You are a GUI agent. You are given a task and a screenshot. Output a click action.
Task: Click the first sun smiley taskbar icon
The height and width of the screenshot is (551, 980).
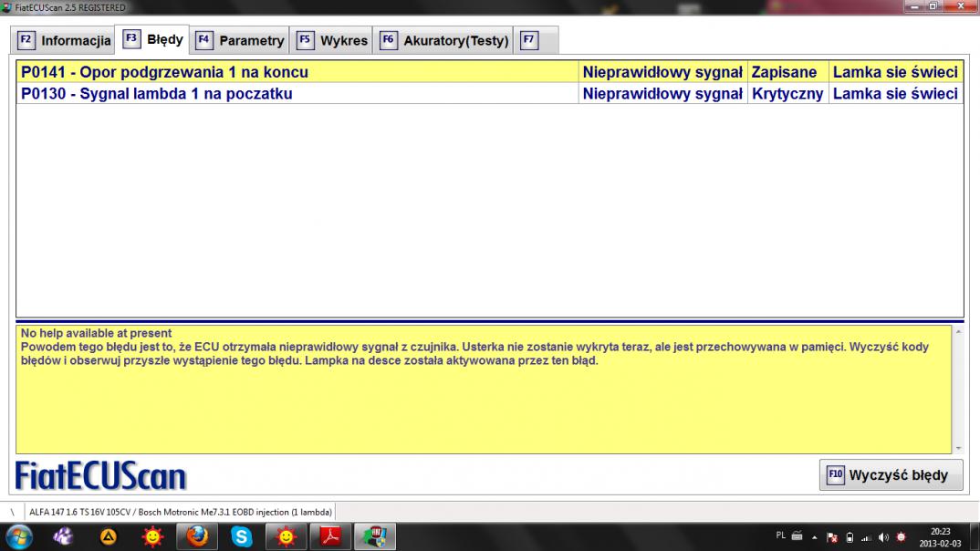pos(152,536)
